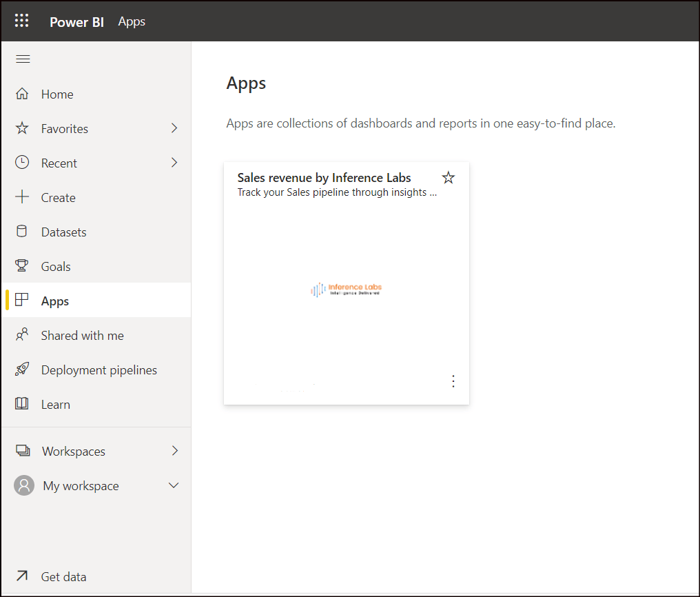Collapse the navigation pane hamburger menu

pyautogui.click(x=23, y=59)
